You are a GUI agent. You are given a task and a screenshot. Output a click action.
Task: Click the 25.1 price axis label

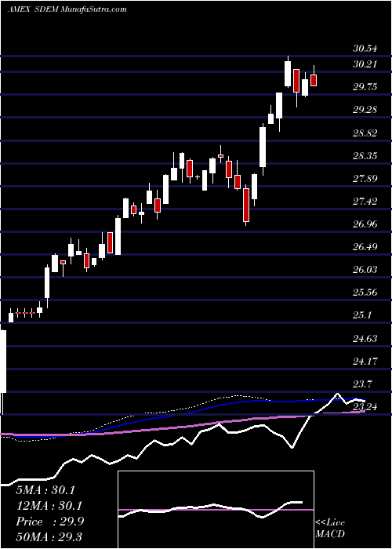click(362, 315)
